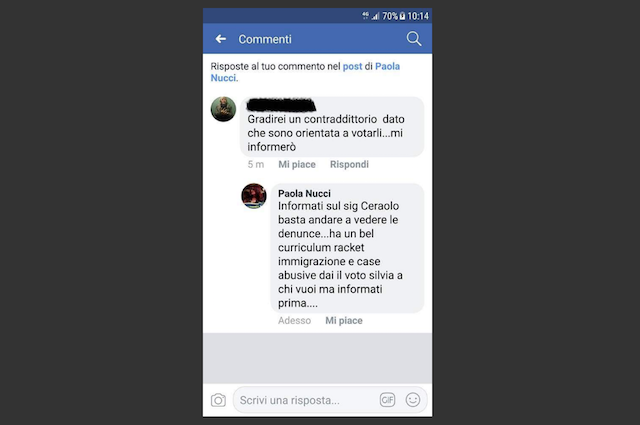
Task: Select the bold Paola Nucci name in reply
Action: [x=304, y=193]
